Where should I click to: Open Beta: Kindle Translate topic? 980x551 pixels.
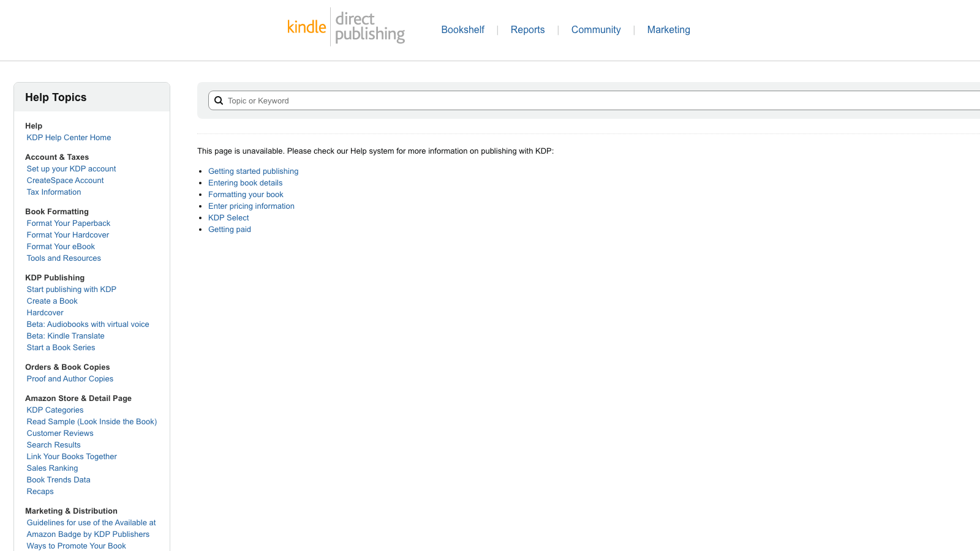[x=66, y=336]
